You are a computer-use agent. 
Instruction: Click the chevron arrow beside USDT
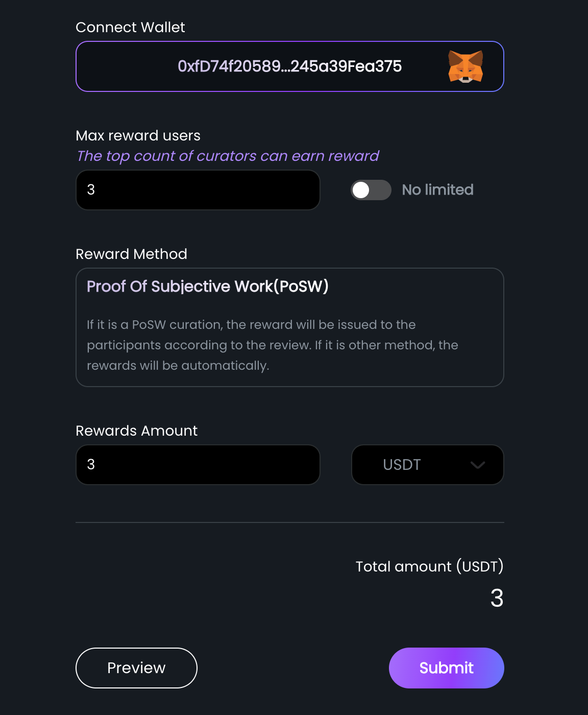[478, 465]
